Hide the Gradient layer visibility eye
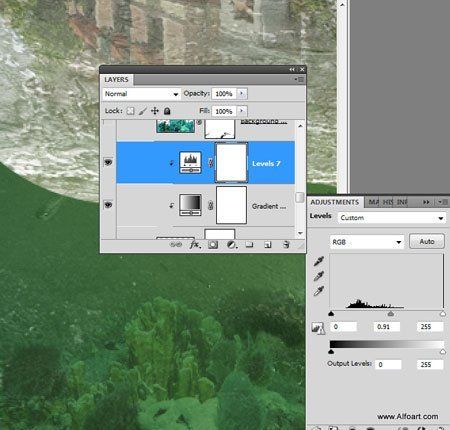Image resolution: width=450 pixels, height=430 pixels. pyautogui.click(x=108, y=205)
